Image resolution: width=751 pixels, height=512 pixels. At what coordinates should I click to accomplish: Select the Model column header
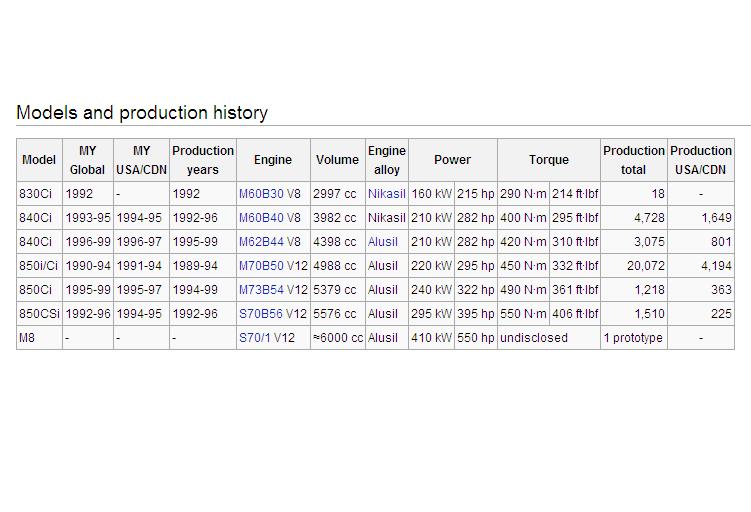39,160
